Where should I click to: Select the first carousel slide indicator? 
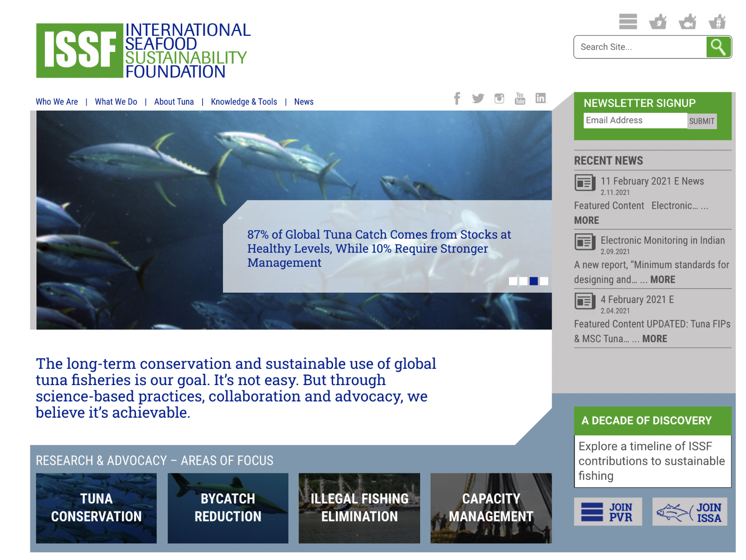[513, 281]
